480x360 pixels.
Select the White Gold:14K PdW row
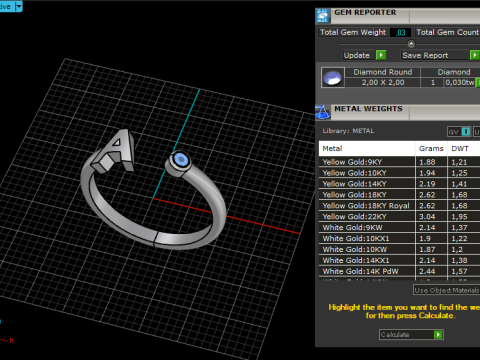coord(399,271)
